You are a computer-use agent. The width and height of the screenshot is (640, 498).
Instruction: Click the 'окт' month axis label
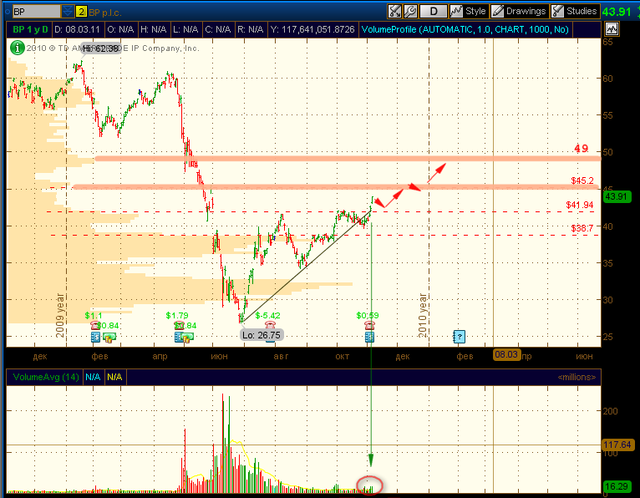(x=342, y=356)
